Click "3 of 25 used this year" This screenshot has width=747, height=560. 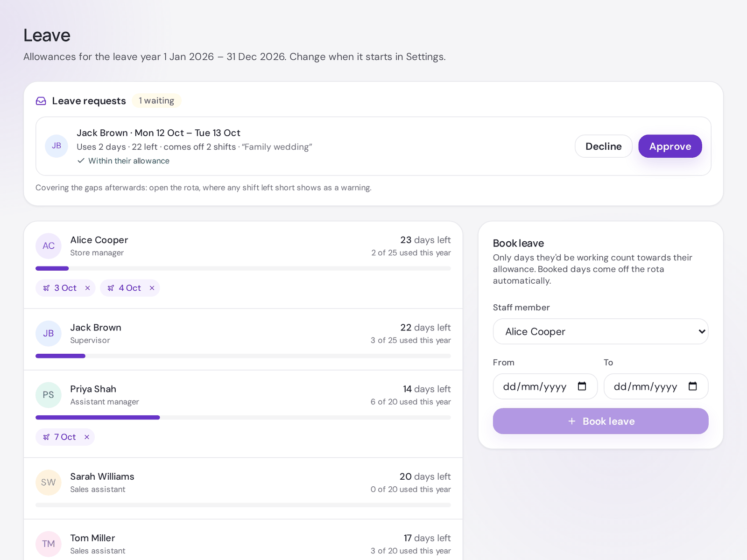pyautogui.click(x=411, y=340)
